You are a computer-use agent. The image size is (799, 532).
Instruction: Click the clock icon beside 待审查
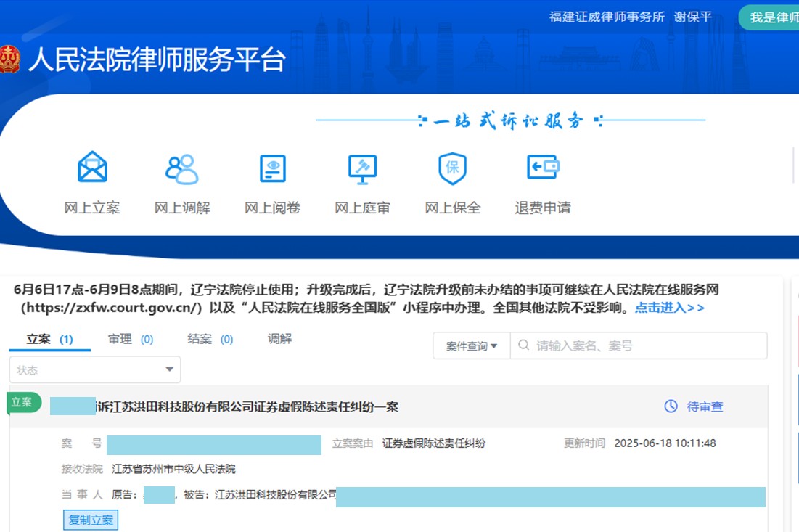671,406
